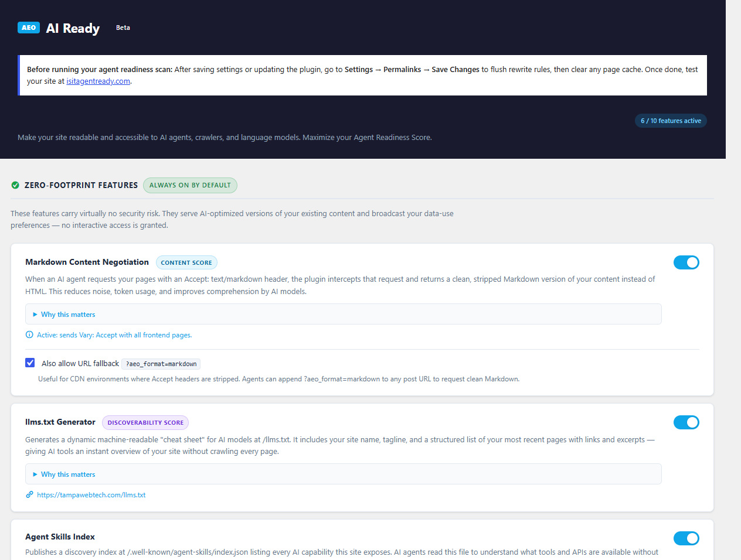Click the Always On By Default badge
Image resolution: width=741 pixels, height=560 pixels.
(x=190, y=185)
